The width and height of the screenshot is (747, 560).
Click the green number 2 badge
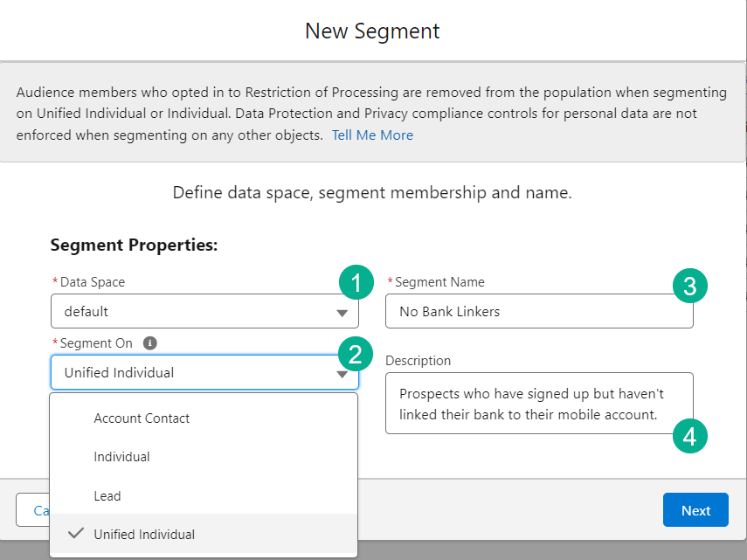[356, 354]
